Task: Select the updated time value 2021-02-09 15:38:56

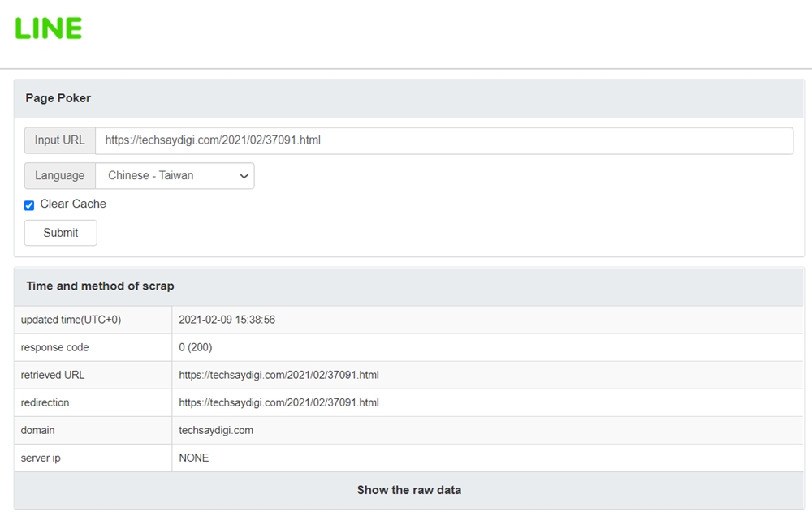Action: [x=227, y=320]
